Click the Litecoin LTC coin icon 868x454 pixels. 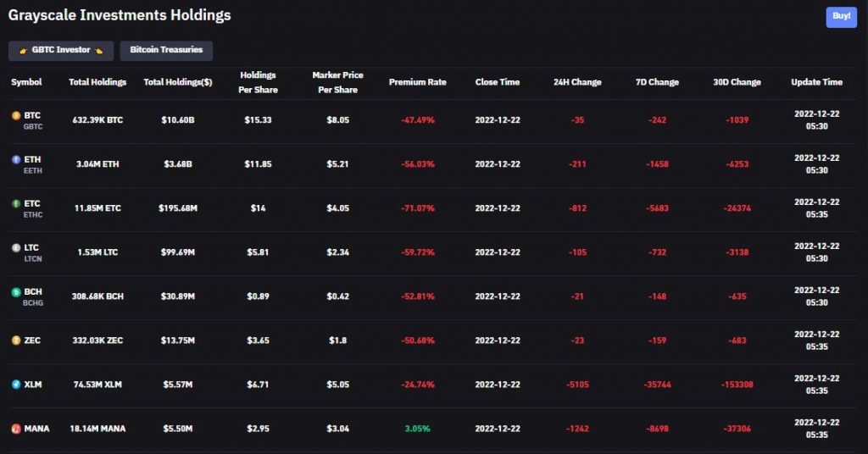(15, 247)
